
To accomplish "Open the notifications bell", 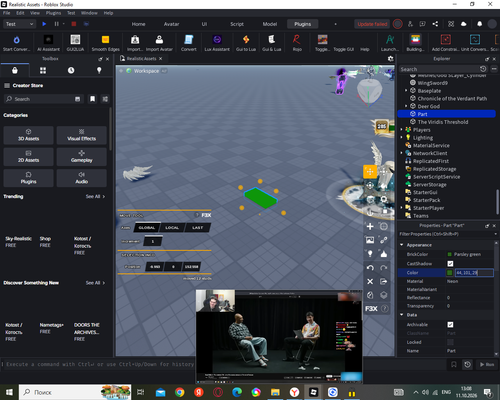I will pyautogui.click(x=479, y=24).
